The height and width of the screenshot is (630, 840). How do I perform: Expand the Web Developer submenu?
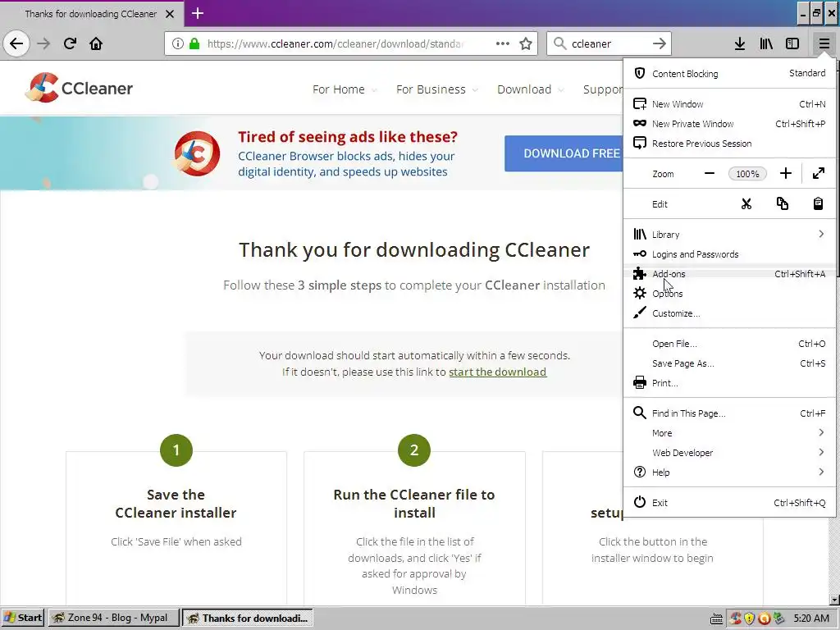tap(729, 453)
